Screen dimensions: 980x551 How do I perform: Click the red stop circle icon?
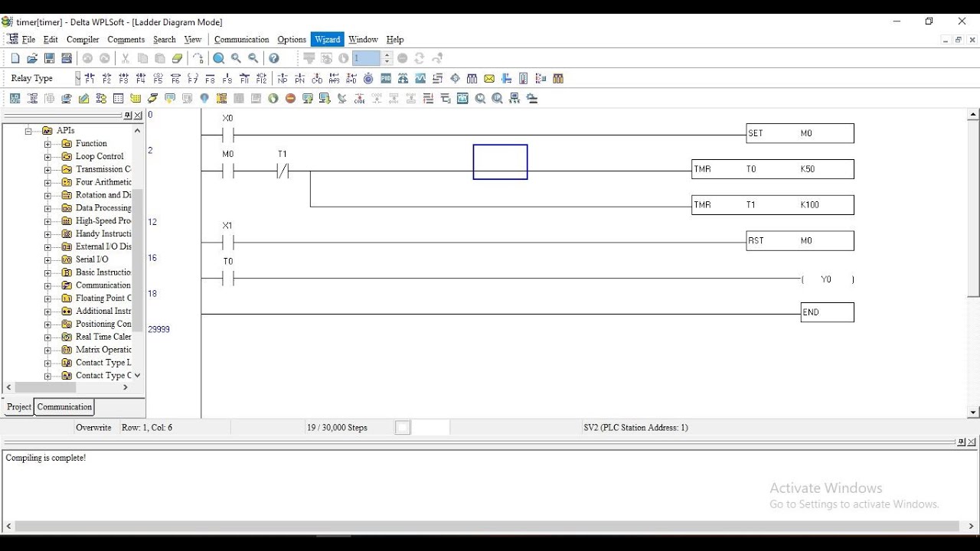pos(290,98)
